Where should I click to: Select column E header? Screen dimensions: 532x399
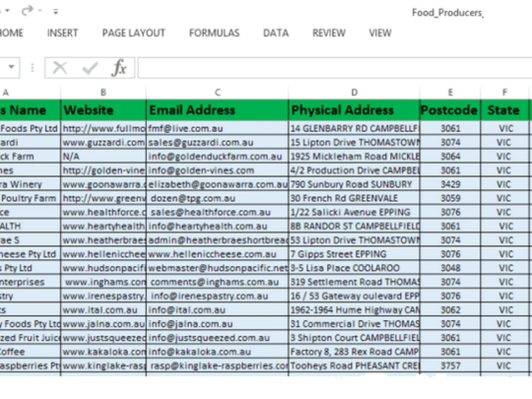click(x=450, y=92)
